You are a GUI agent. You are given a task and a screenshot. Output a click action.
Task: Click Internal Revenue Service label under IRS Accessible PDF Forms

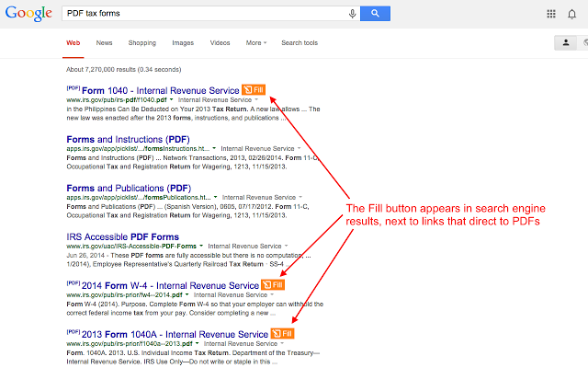(x=245, y=247)
